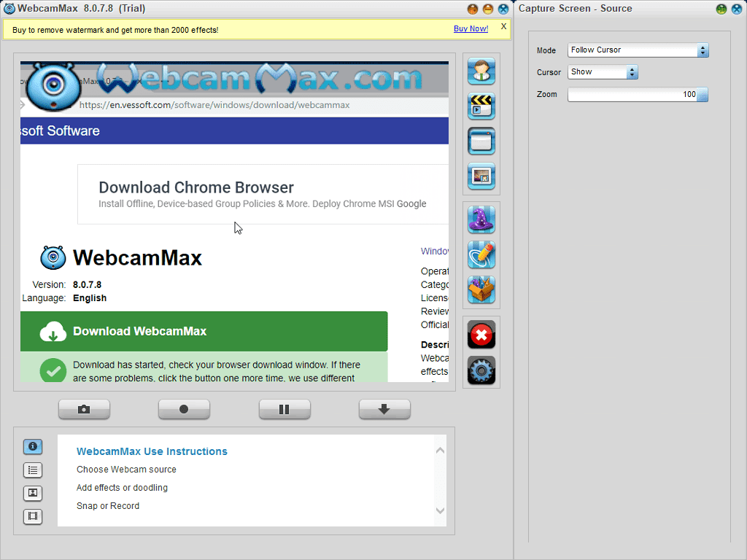This screenshot has width=747, height=560.
Task: Click the down arrow button below preview
Action: [384, 409]
